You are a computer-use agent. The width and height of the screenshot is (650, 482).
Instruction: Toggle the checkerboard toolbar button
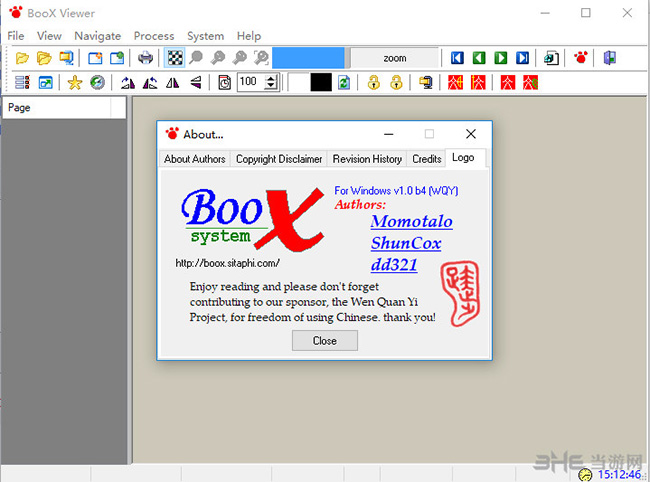[x=175, y=58]
